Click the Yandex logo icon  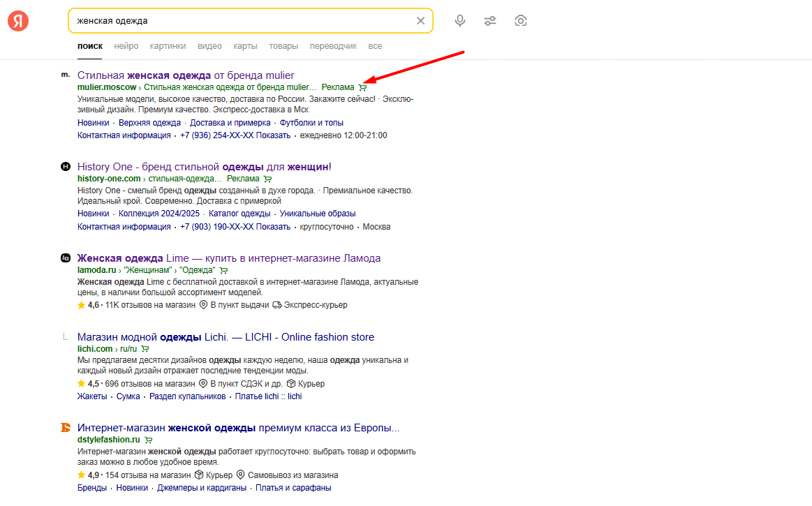tap(18, 21)
